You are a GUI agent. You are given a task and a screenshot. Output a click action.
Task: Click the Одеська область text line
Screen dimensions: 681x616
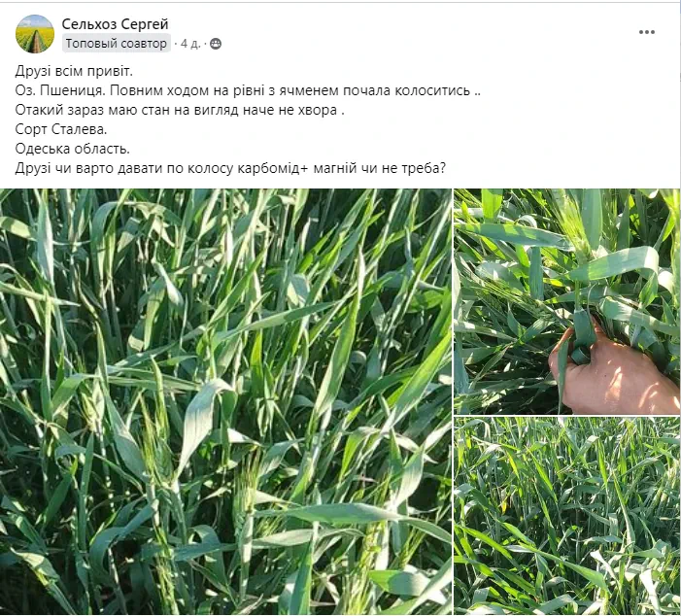coord(73,149)
